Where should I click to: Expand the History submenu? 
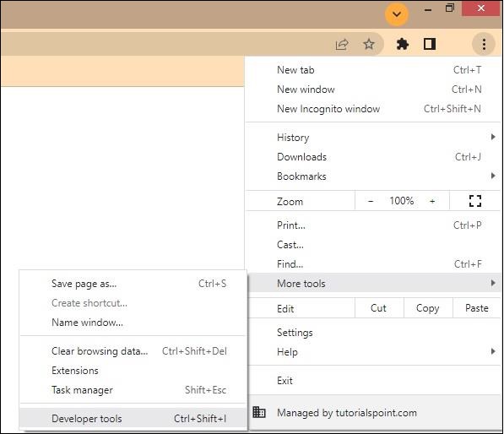click(373, 138)
